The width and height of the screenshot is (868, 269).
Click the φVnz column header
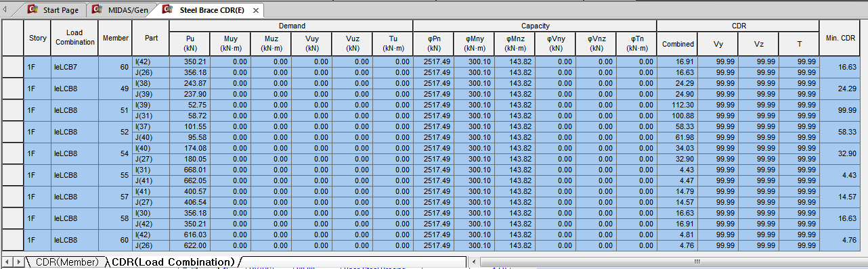pyautogui.click(x=596, y=43)
